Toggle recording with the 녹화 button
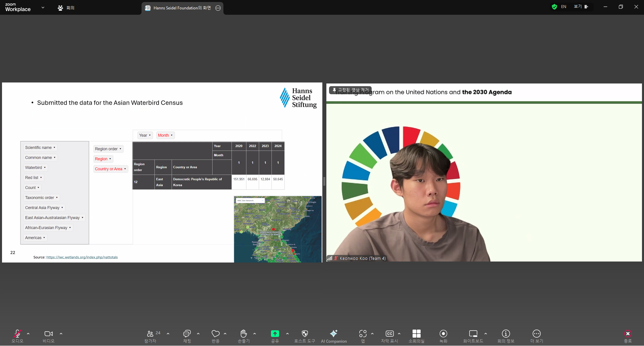 click(x=443, y=334)
